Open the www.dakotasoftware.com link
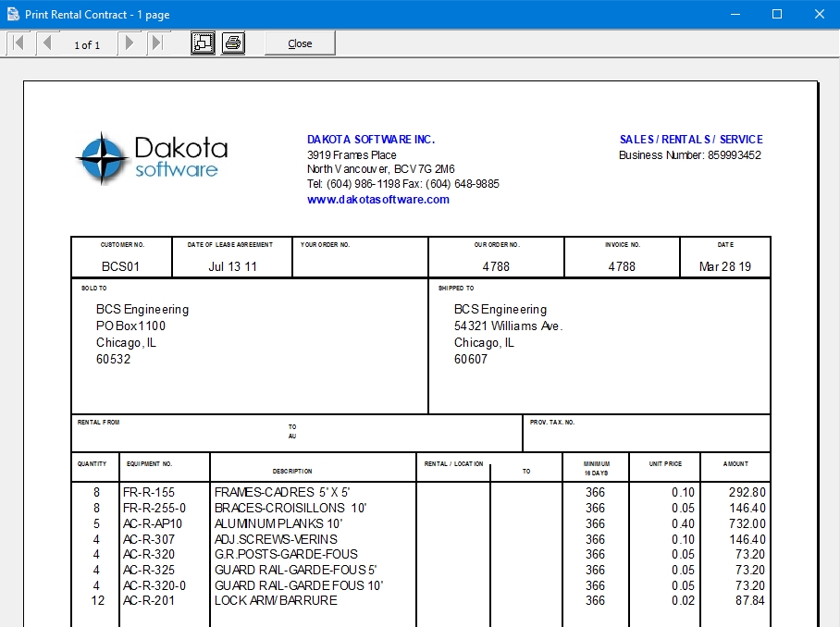This screenshot has height=627, width=840. 378,200
